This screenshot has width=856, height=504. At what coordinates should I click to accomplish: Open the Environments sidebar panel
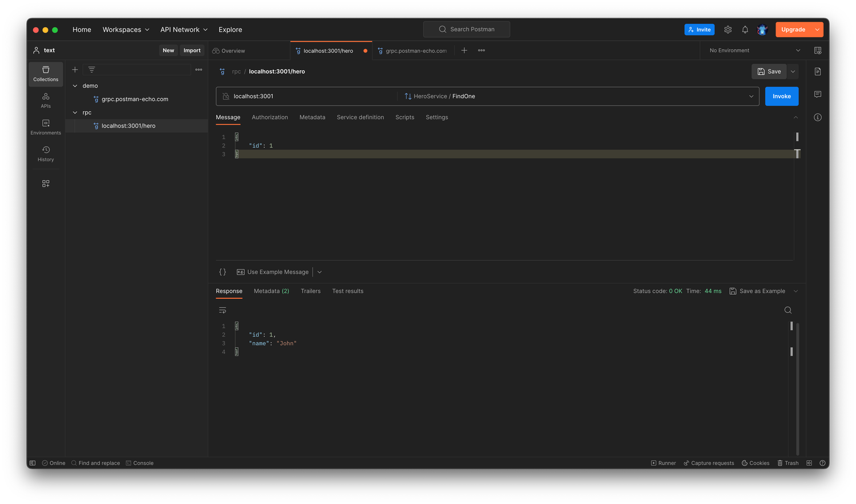(x=46, y=127)
